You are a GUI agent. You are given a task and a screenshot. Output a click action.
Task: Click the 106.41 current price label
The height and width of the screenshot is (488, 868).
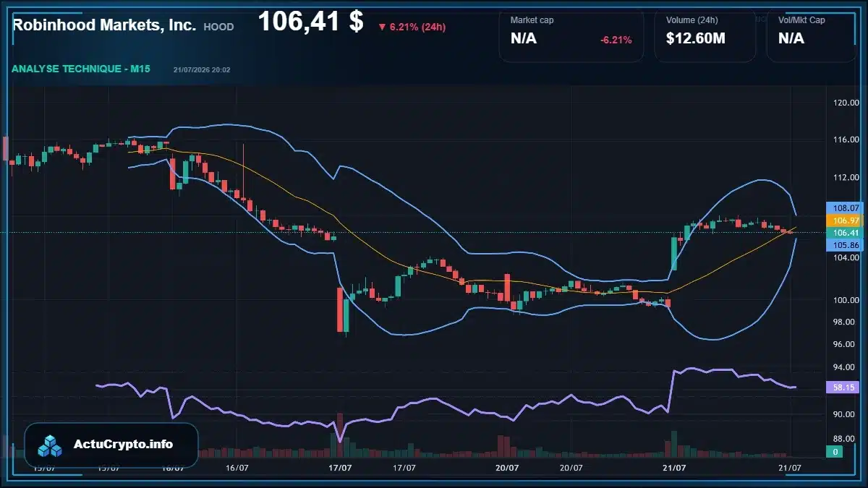pyautogui.click(x=845, y=233)
